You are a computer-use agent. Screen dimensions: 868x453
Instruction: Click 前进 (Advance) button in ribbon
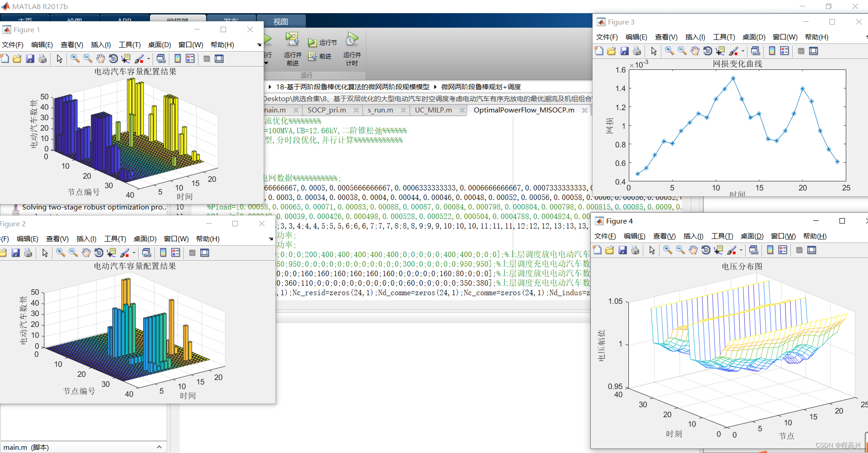320,56
